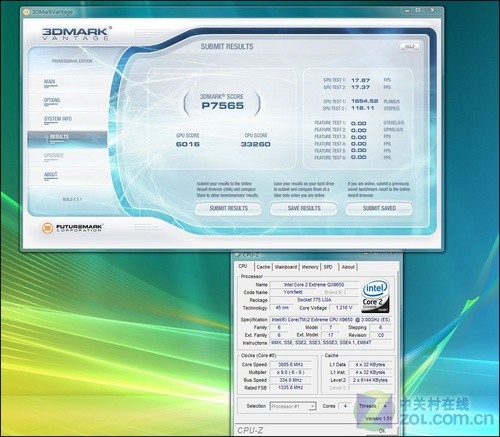500x437 pixels.
Task: Click the GPU score value 6016
Action: pyautogui.click(x=188, y=144)
